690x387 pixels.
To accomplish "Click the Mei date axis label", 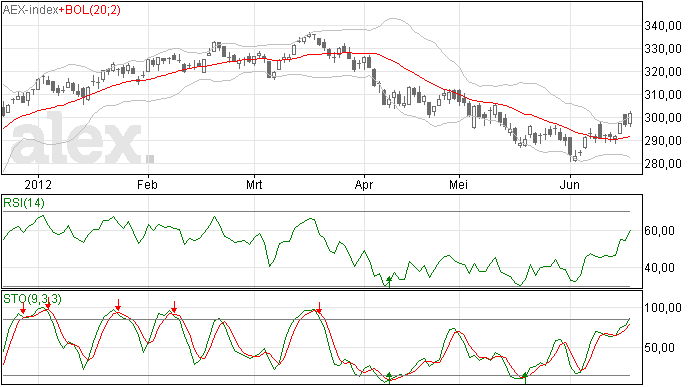I will click(458, 184).
